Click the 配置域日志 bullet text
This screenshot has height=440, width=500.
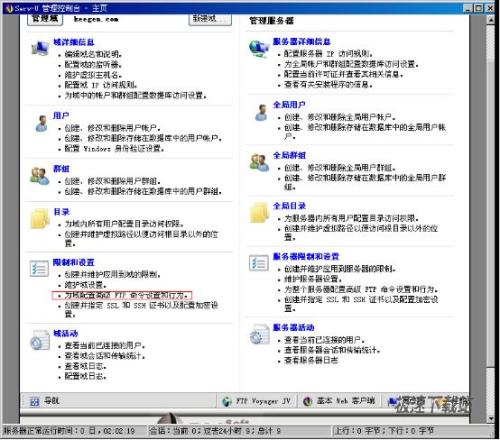pos(85,376)
